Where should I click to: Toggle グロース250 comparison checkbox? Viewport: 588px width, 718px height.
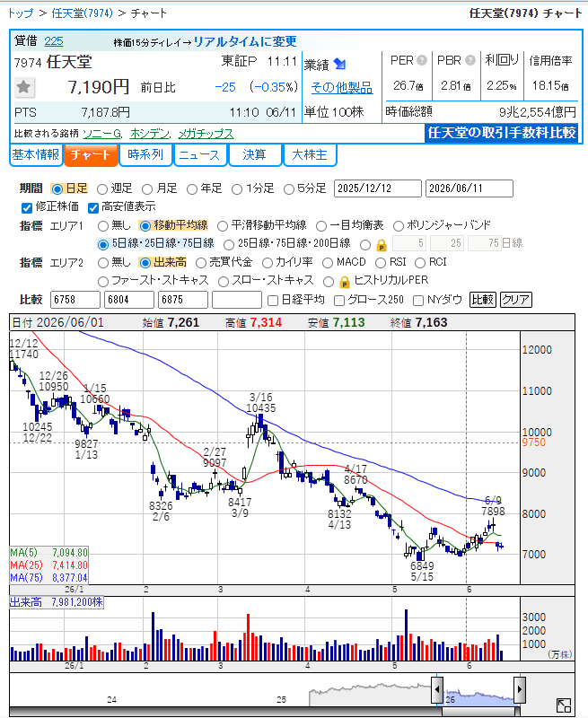click(x=339, y=301)
